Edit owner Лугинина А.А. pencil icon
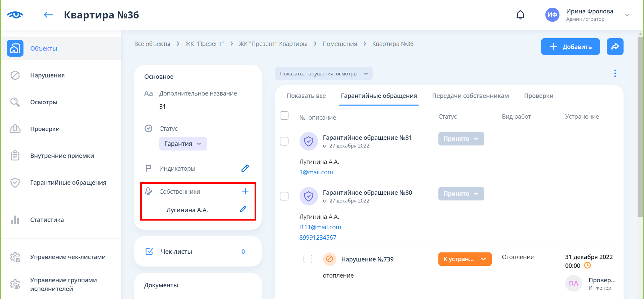The height and width of the screenshot is (299, 644). (x=243, y=210)
